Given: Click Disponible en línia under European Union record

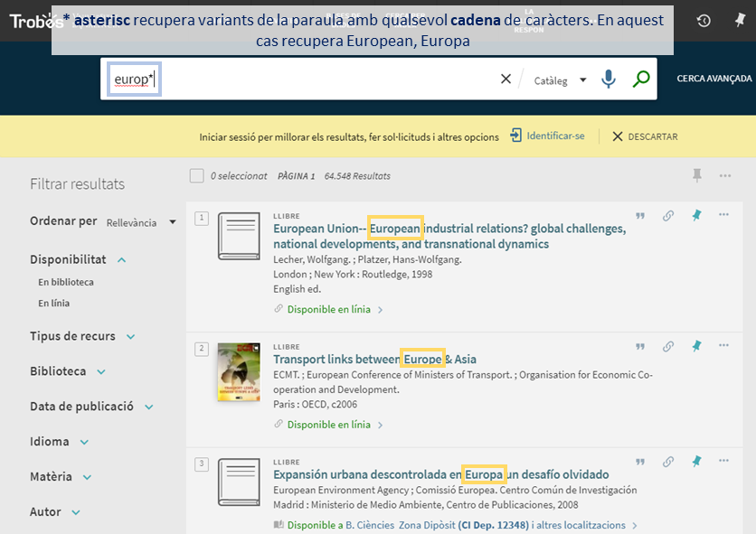Looking at the screenshot, I should (329, 309).
